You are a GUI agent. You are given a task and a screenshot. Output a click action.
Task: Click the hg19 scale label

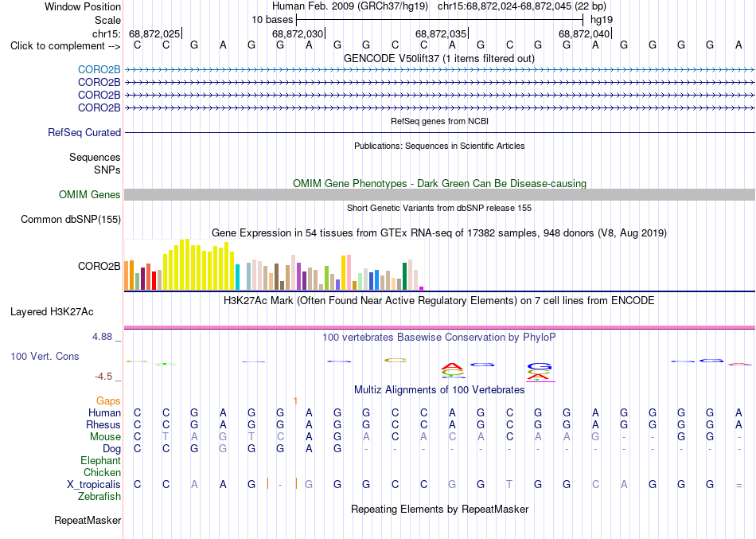pyautogui.click(x=602, y=20)
